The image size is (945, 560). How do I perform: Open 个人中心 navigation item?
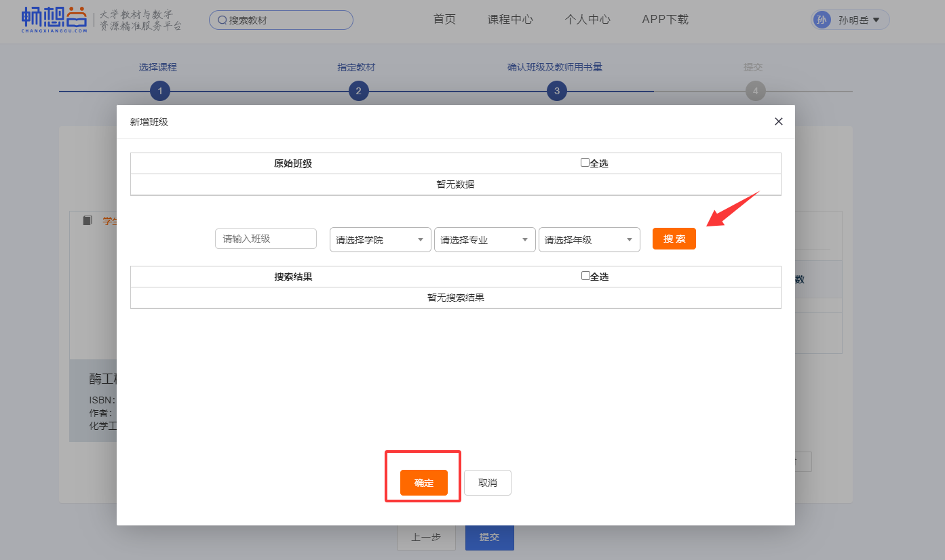587,20
